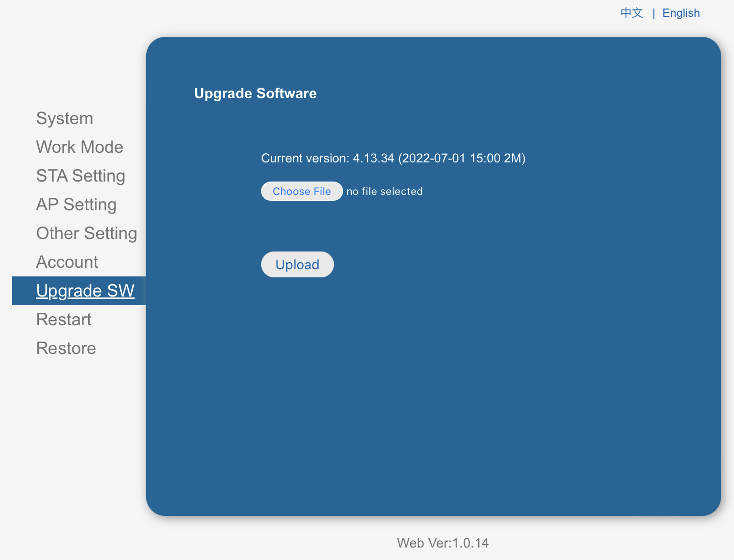Click the separator bar between language links
This screenshot has height=560, width=734.
(654, 13)
